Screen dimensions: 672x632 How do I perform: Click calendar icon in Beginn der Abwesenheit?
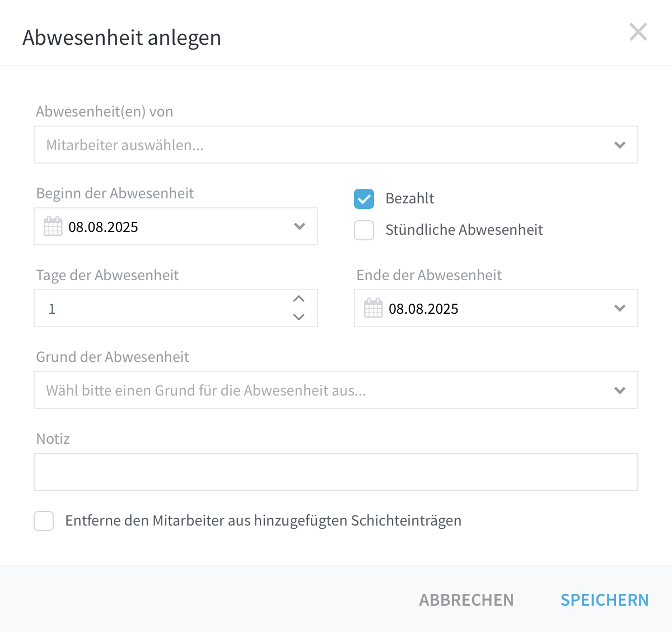click(x=53, y=226)
